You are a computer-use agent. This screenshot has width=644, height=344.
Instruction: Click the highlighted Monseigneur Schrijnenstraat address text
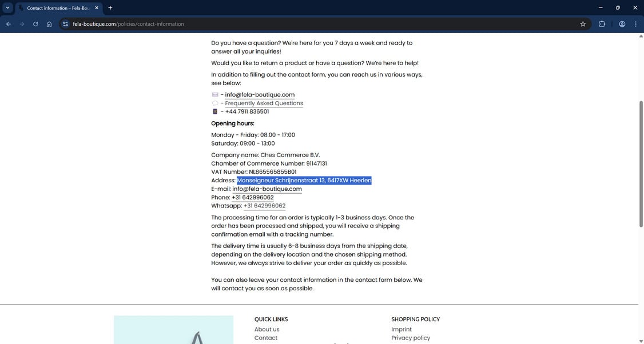click(304, 180)
